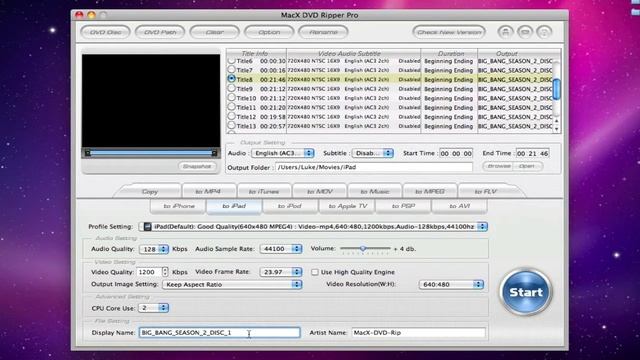
Task: Open the Option button
Action: (x=269, y=32)
